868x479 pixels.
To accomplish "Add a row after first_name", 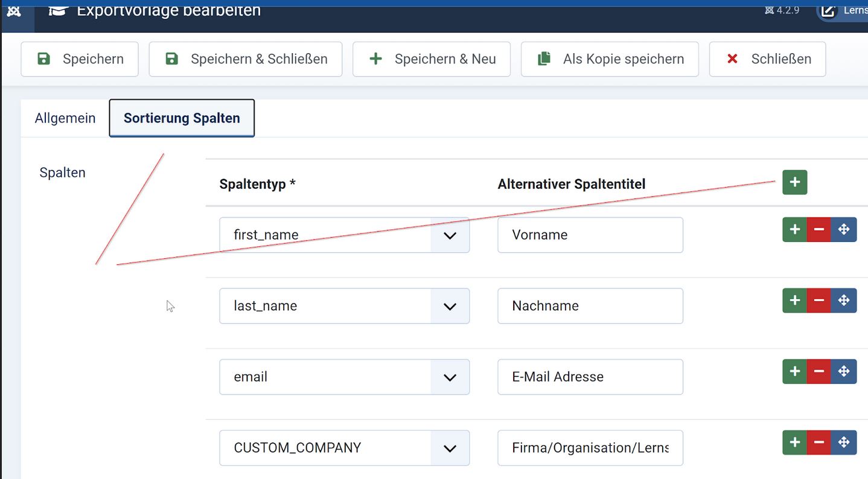I will [x=794, y=229].
